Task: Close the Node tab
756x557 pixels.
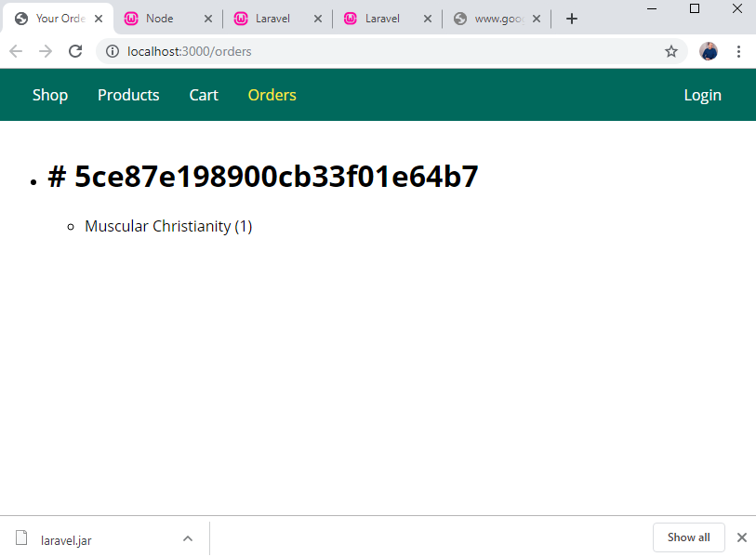Action: [208, 19]
